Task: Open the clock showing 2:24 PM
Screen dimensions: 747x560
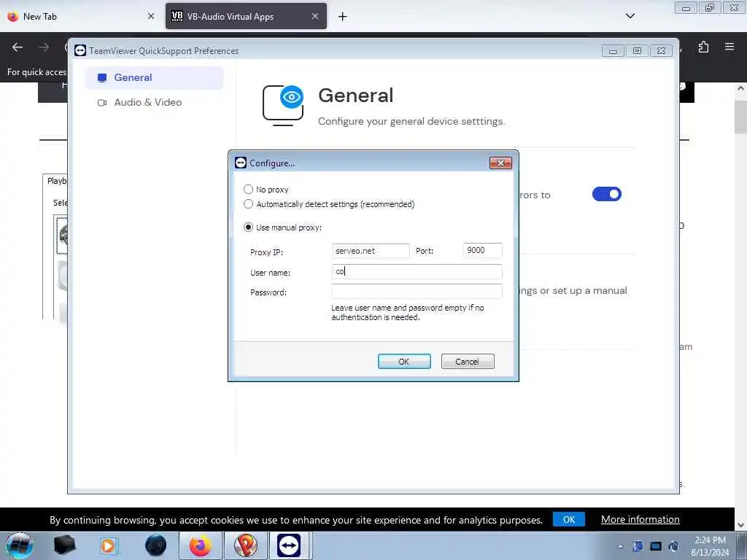Action: pos(710,546)
